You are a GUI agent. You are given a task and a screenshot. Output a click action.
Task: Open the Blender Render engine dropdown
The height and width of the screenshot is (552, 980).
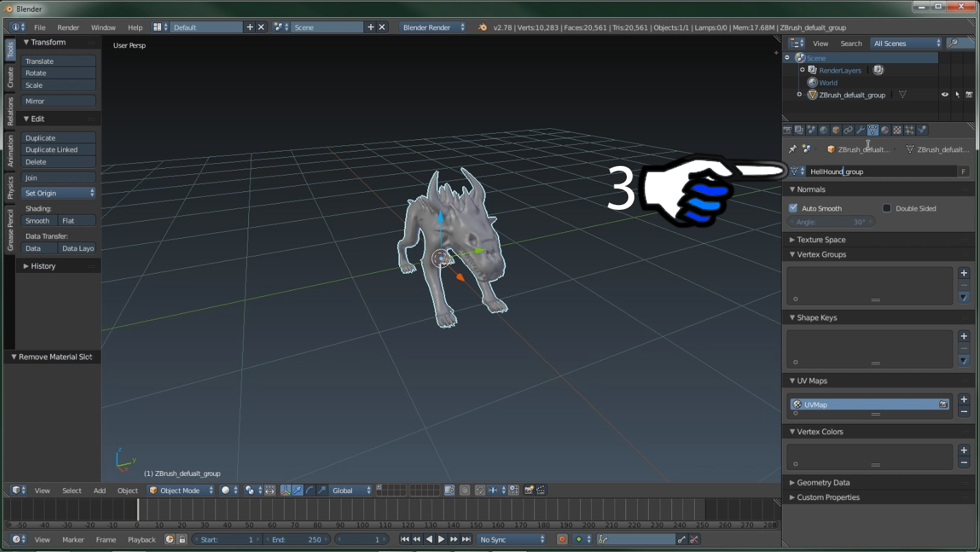click(433, 27)
